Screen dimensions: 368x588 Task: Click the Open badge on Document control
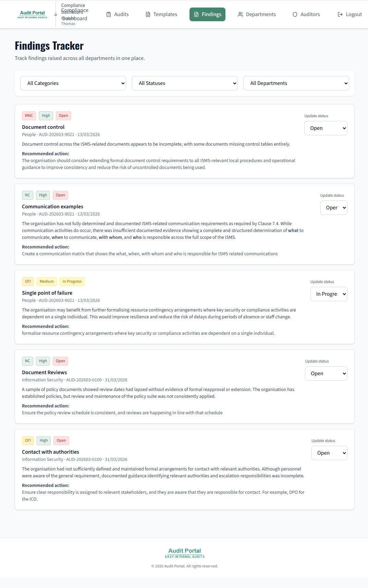63,116
